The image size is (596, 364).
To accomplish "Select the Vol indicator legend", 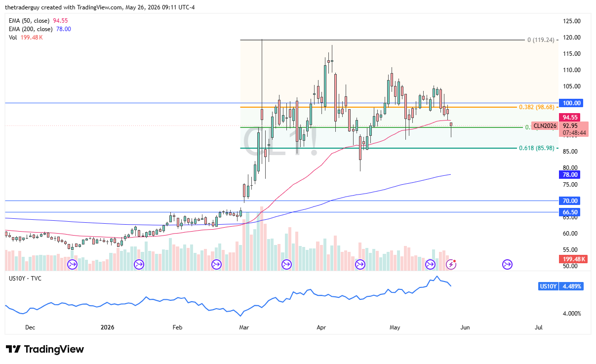I will (x=26, y=38).
